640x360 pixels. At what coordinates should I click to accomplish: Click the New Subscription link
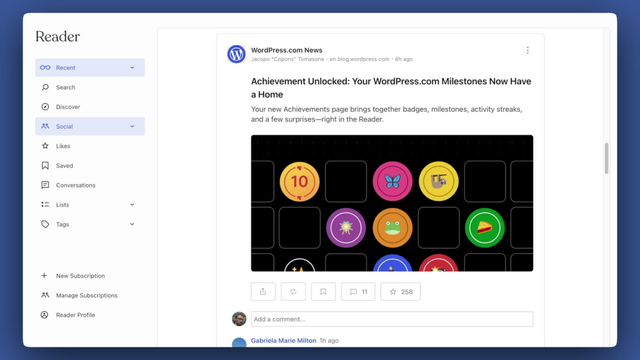point(80,276)
